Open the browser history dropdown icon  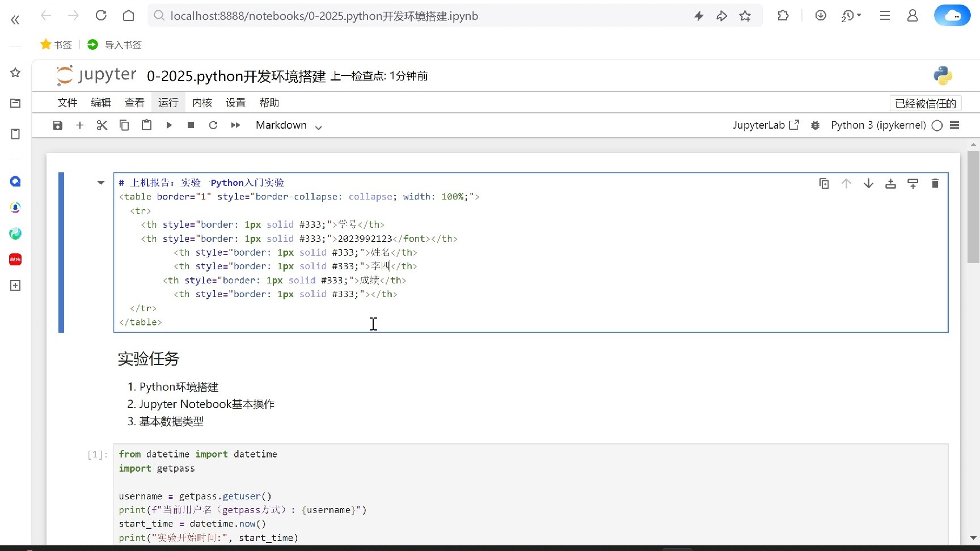[851, 16]
